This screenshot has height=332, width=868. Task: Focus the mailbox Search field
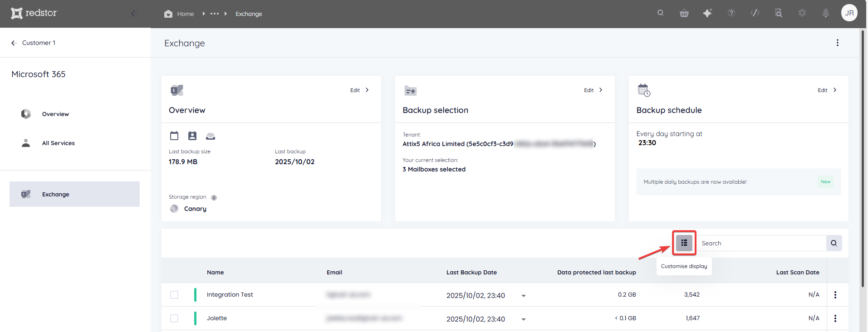[x=761, y=243]
